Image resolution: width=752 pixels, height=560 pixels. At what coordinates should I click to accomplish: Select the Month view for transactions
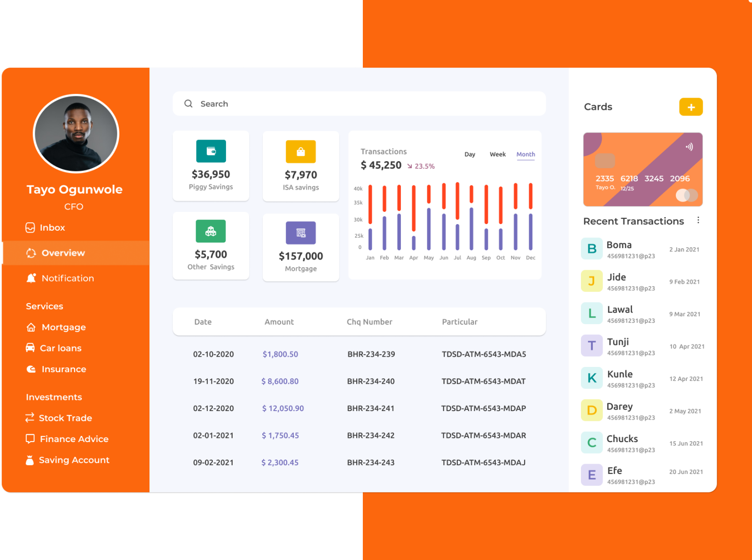pos(526,154)
